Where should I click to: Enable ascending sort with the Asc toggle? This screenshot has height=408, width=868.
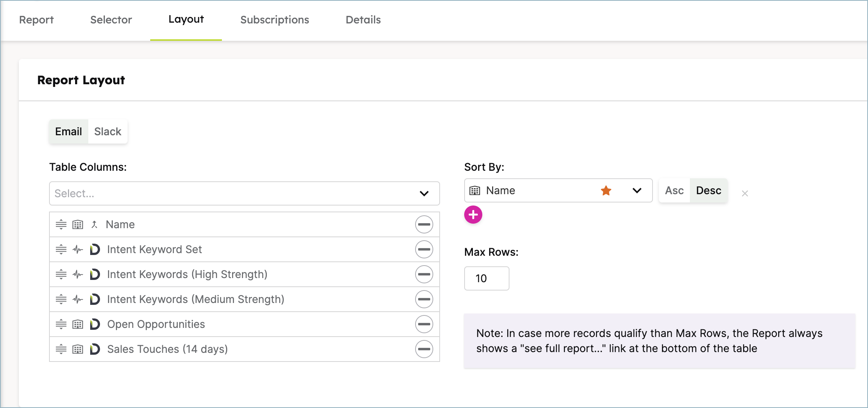(x=674, y=190)
